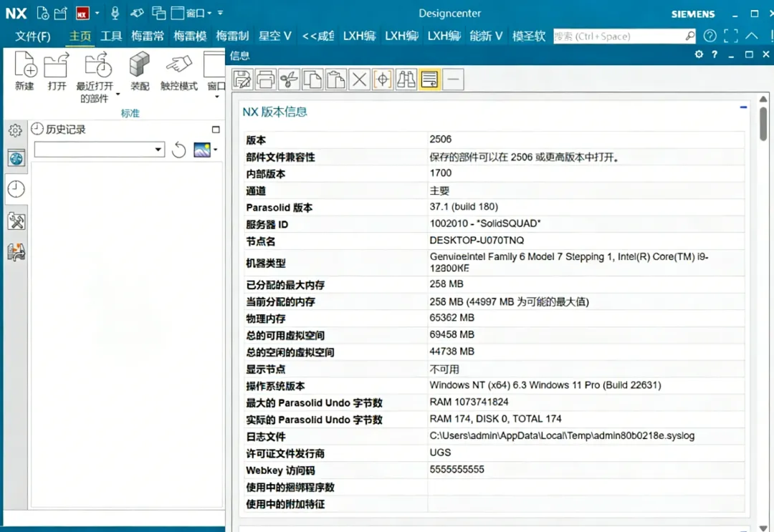Open the roles tab icon in resource bar

tap(16, 252)
